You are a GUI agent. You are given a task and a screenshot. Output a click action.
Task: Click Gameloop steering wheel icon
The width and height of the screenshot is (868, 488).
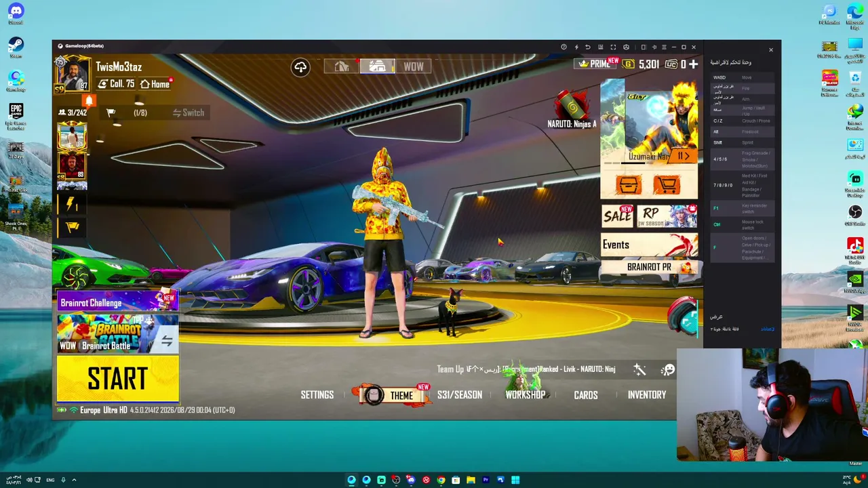pyautogui.click(x=626, y=47)
